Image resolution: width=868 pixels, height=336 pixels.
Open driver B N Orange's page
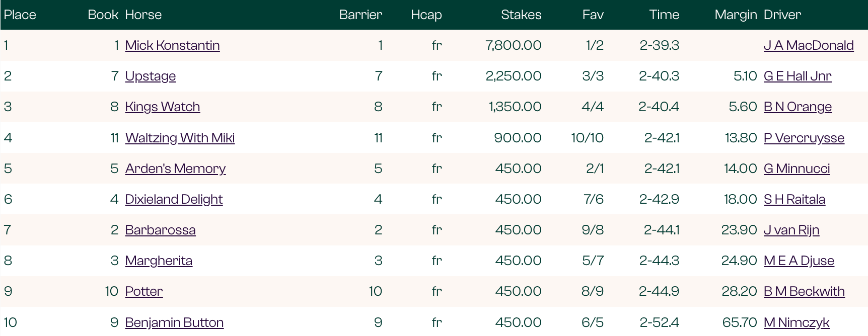[x=798, y=107]
